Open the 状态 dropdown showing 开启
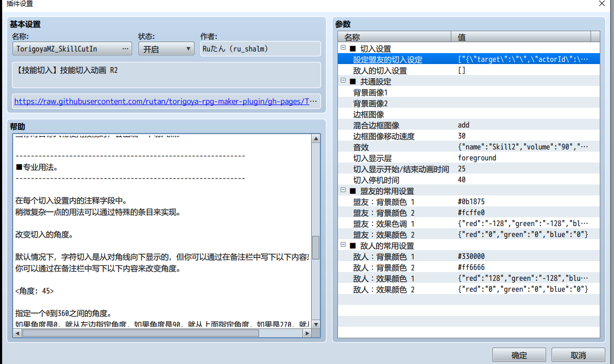 167,49
